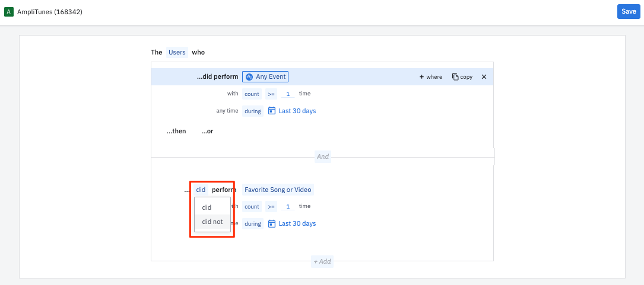Save the cohort definition

point(629,12)
